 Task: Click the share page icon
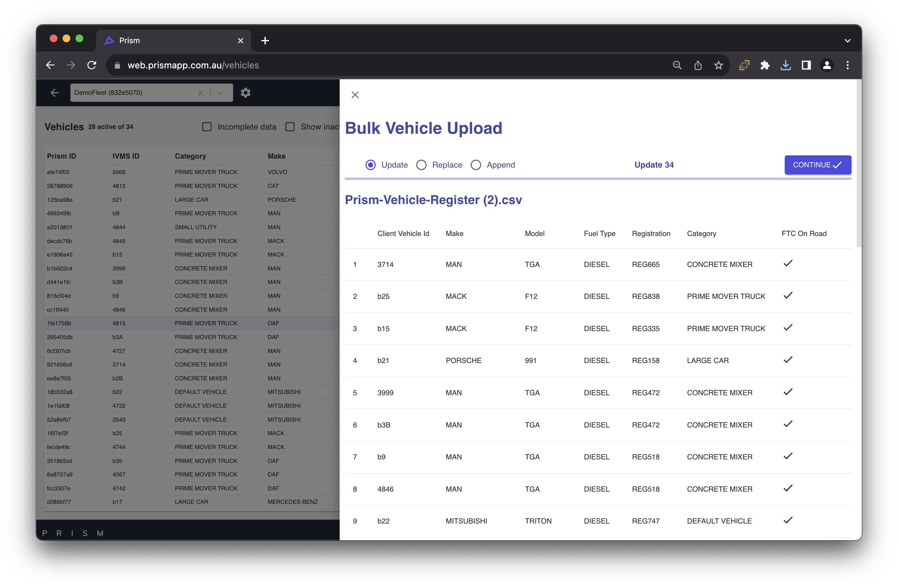coord(698,65)
